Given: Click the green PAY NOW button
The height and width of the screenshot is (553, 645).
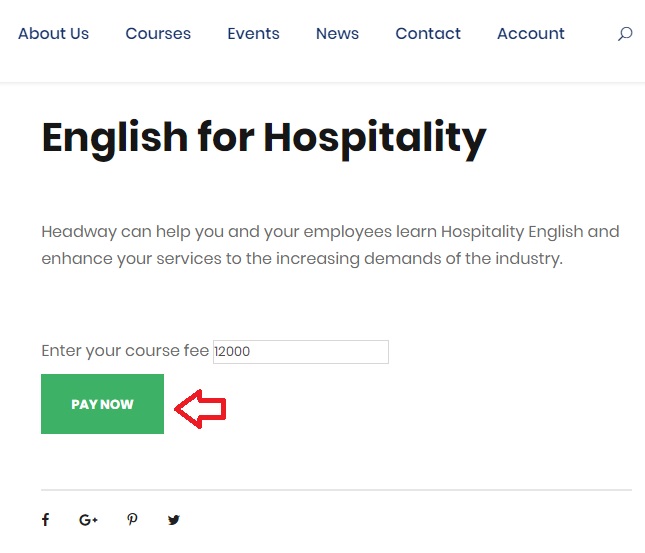Looking at the screenshot, I should point(102,404).
